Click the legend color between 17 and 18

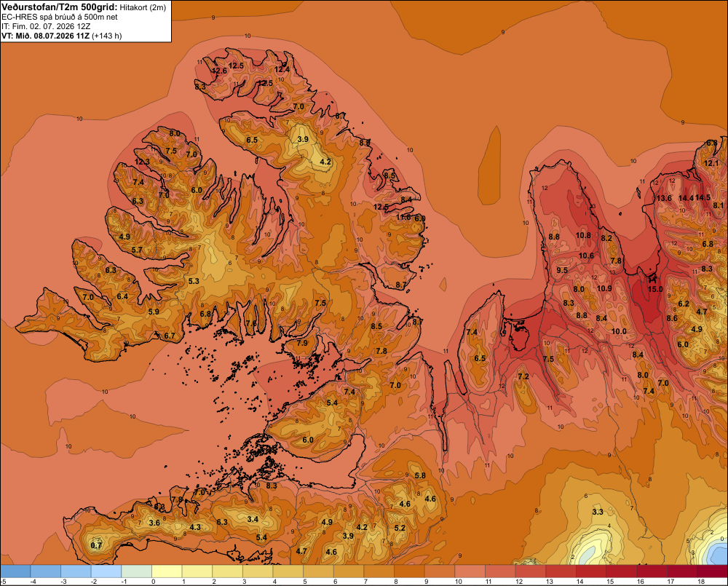point(682,571)
